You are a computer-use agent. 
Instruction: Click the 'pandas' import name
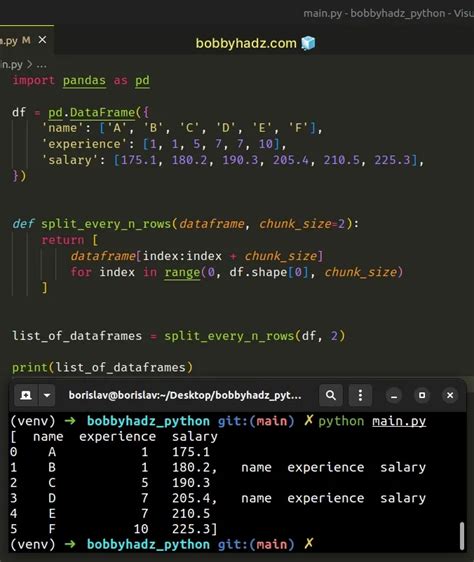(x=84, y=80)
